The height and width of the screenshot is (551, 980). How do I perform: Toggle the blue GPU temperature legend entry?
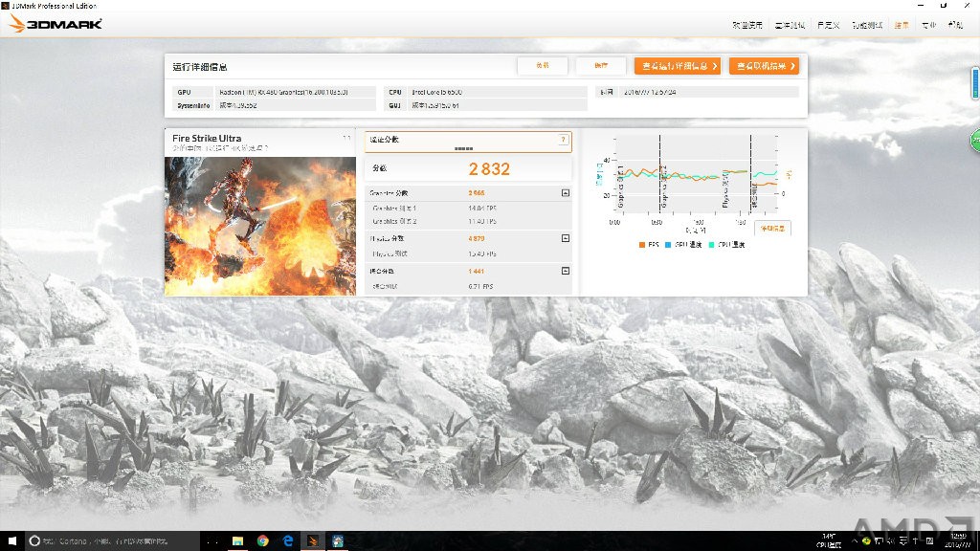(x=683, y=245)
